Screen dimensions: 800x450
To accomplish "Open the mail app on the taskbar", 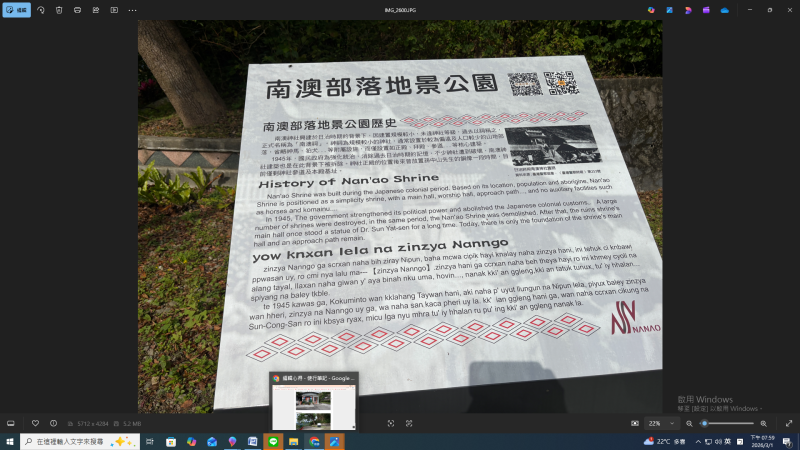I will pos(212,442).
